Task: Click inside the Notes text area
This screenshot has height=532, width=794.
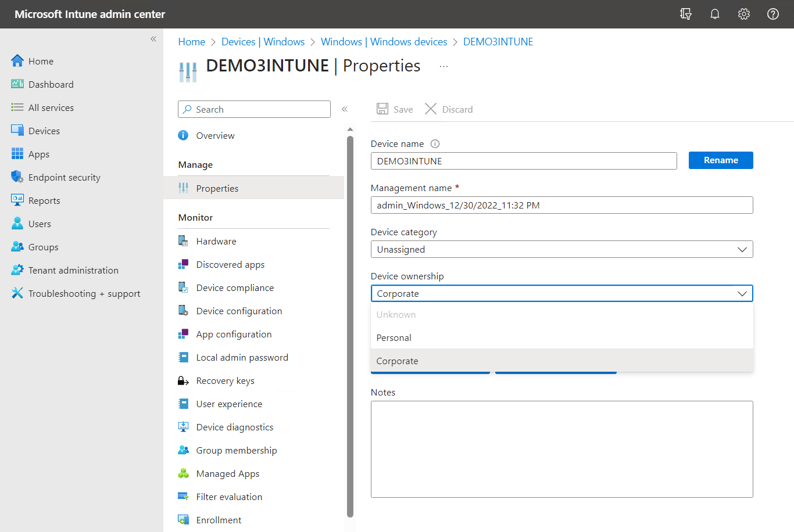Action: coord(561,449)
